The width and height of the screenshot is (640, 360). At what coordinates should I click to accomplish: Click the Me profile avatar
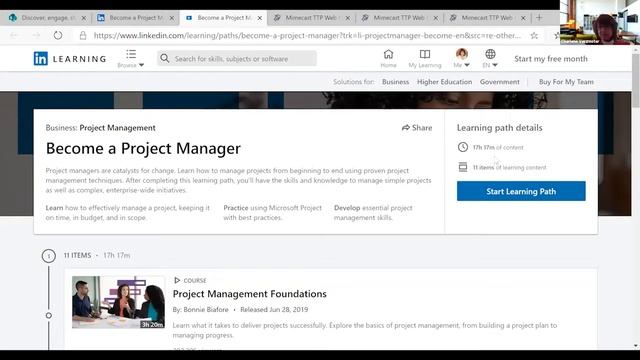461,54
